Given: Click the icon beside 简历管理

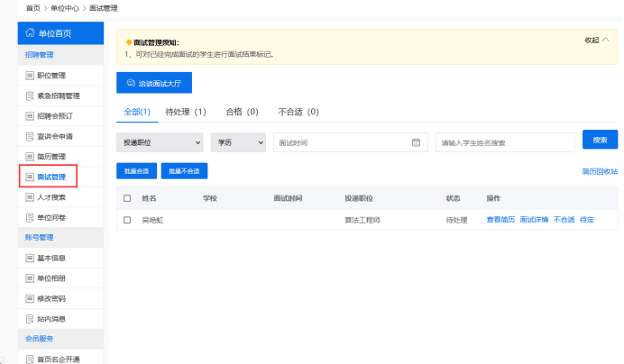Looking at the screenshot, I should pos(30,157).
